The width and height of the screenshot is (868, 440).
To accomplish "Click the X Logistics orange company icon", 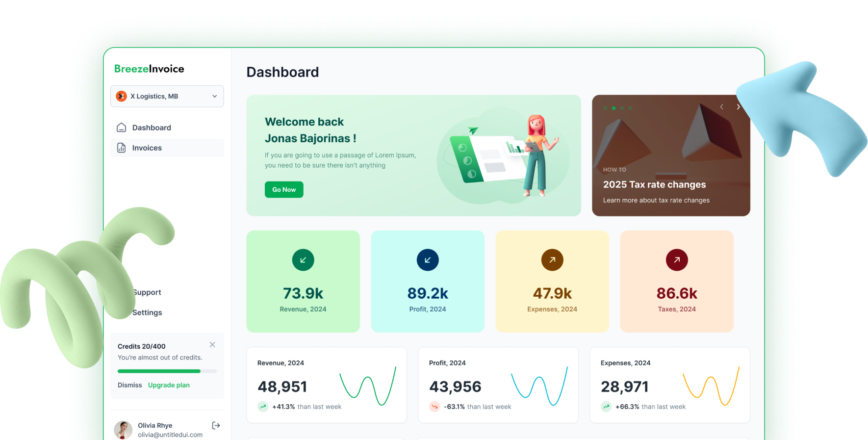I will click(121, 96).
